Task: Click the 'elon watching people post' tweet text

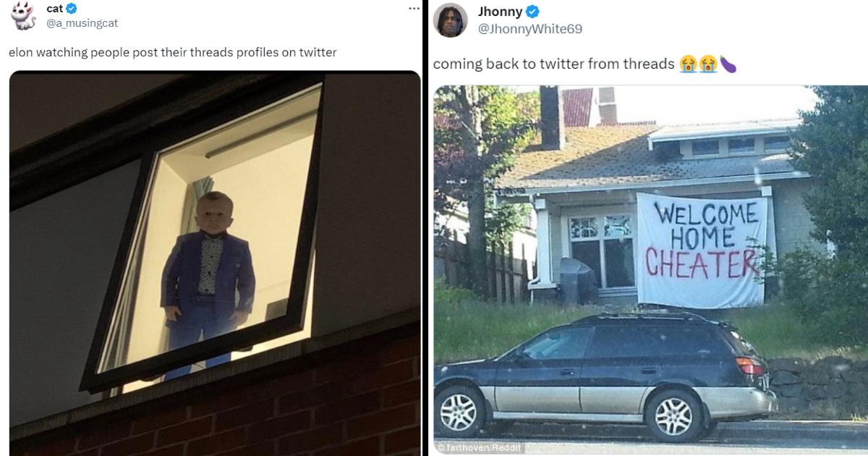Action: point(172,52)
